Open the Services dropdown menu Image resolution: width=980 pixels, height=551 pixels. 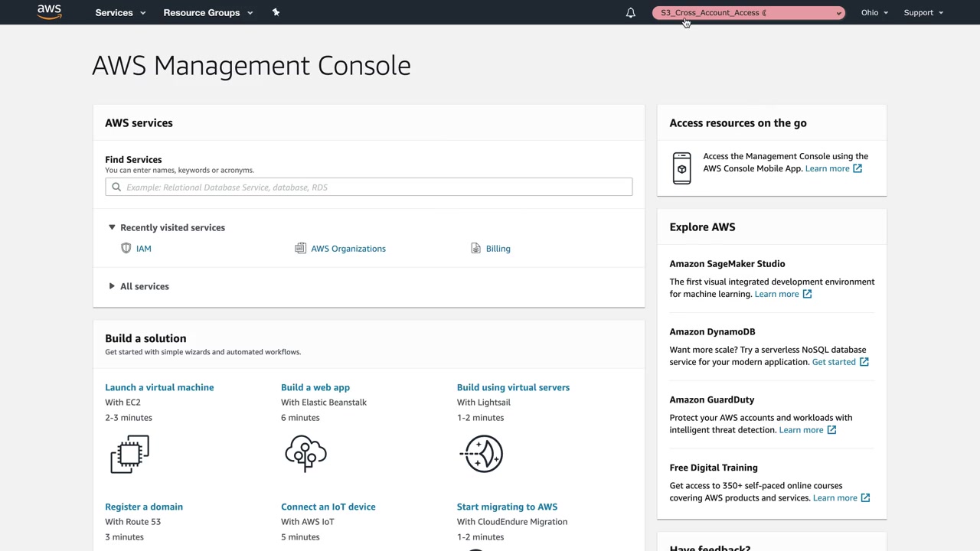(x=120, y=13)
